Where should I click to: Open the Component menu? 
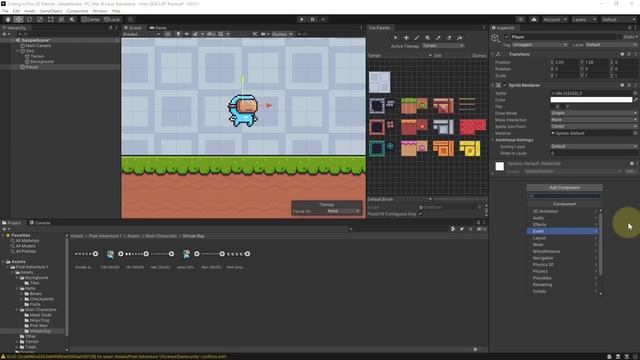77,11
